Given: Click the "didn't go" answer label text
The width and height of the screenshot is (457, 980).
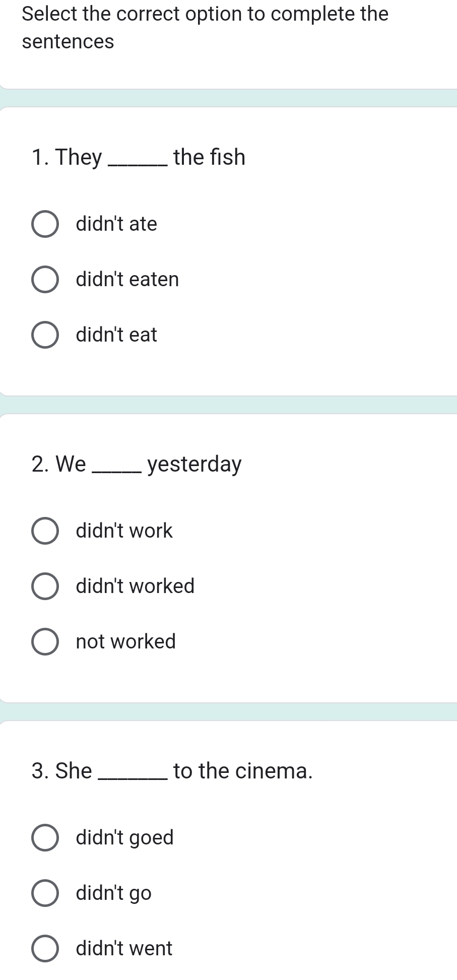Looking at the screenshot, I should [113, 893].
